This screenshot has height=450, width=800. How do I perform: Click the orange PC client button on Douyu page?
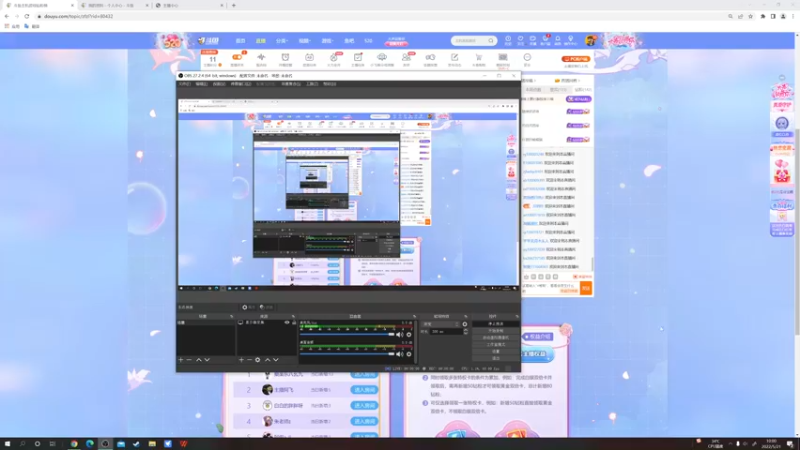pyautogui.click(x=576, y=59)
